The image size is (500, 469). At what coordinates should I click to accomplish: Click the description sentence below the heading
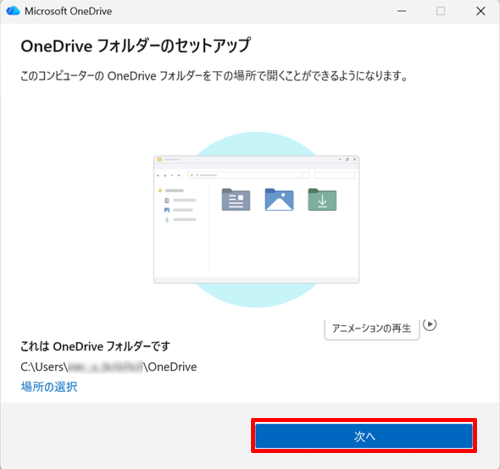214,76
